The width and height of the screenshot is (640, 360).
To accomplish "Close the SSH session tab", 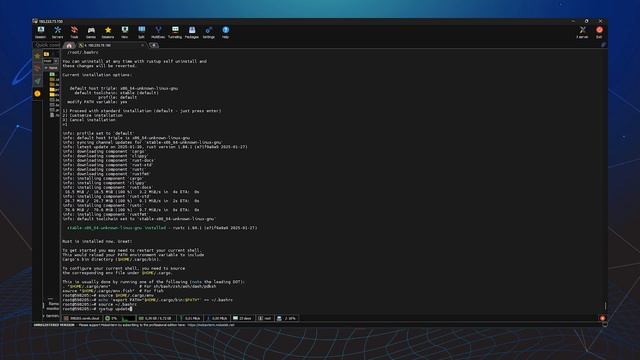I will [142, 45].
